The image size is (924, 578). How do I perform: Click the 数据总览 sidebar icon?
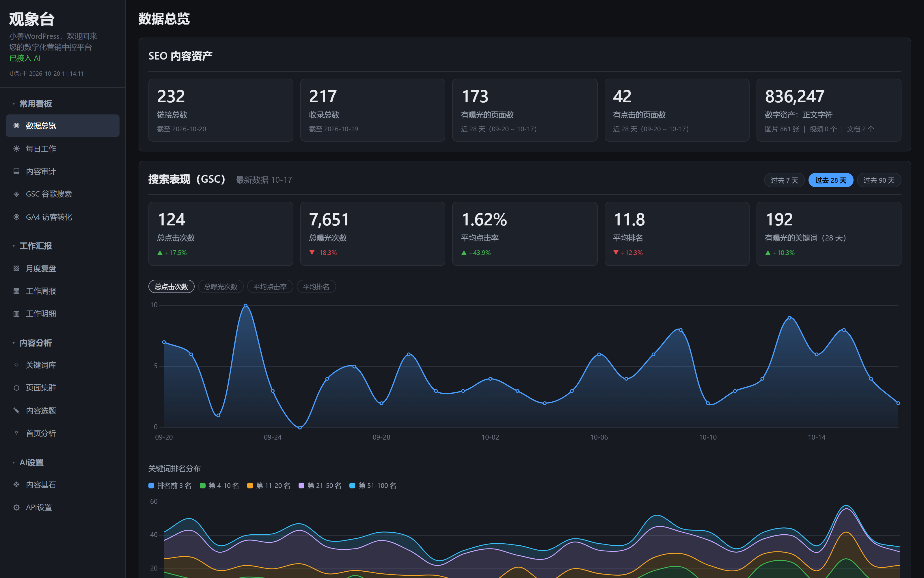(x=16, y=126)
